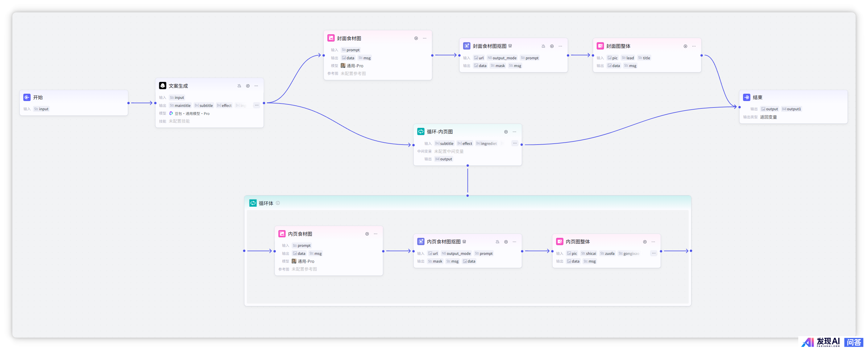Image resolution: width=868 pixels, height=350 pixels.
Task: Click the play icon on the 循环-内页图 node
Action: (505, 132)
